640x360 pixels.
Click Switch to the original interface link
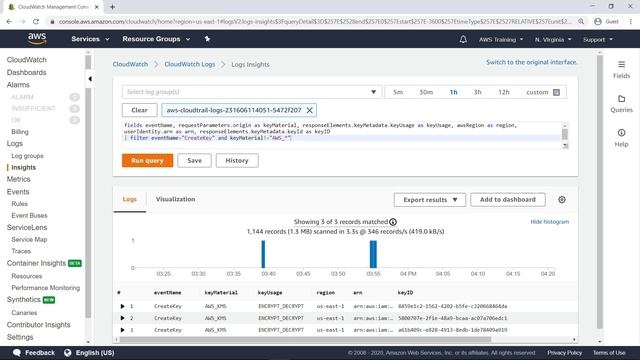(531, 62)
